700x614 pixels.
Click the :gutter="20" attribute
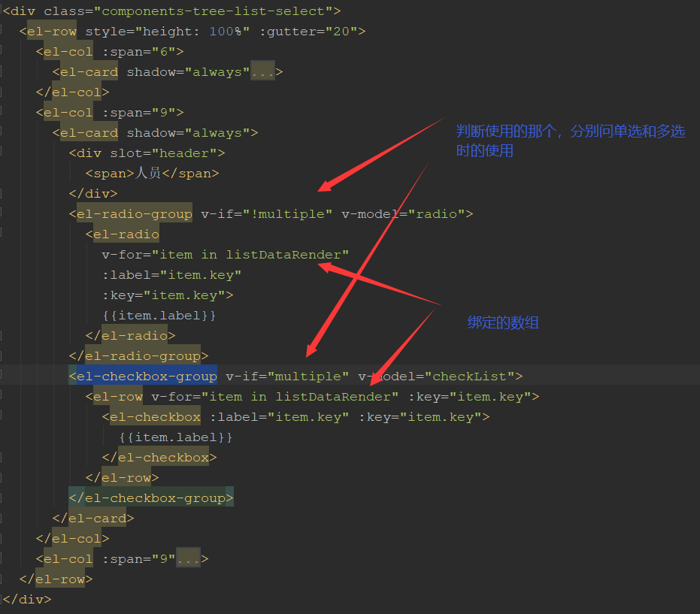308,32
